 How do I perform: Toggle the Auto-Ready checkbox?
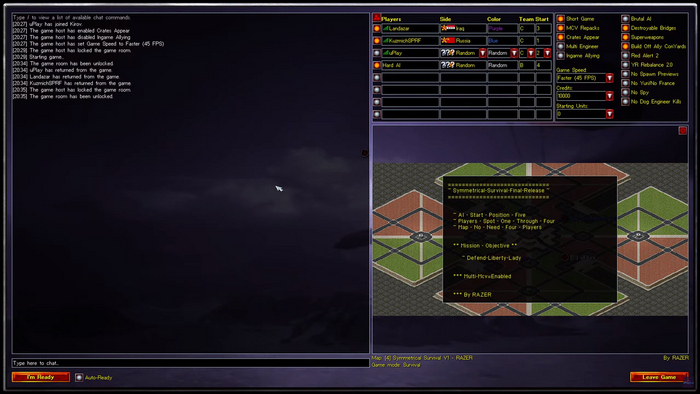tap(79, 377)
